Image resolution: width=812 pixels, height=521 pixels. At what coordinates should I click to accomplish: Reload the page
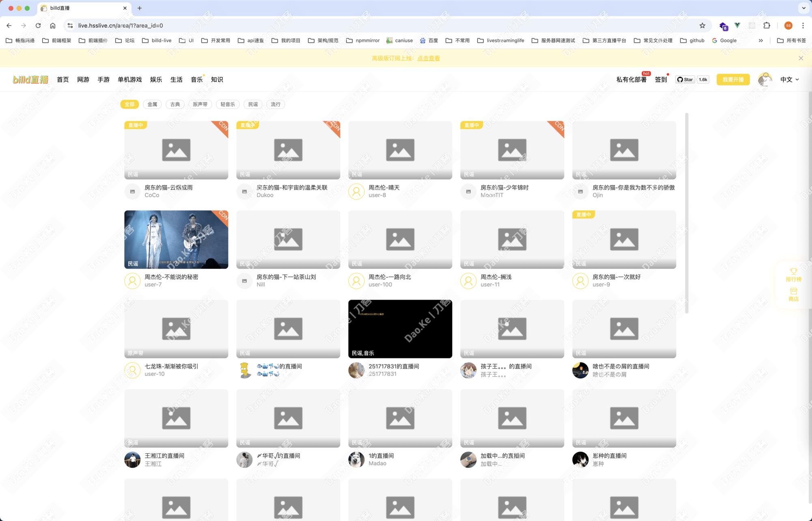pos(38,26)
